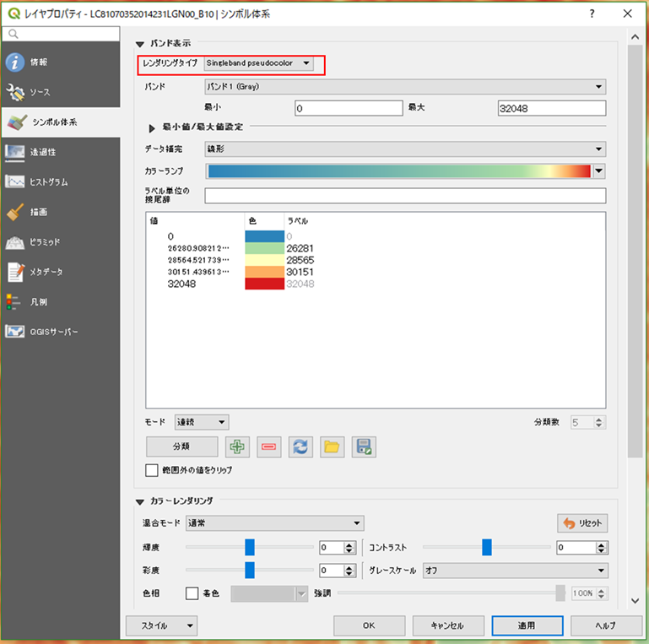
Task: Toggle 範囲外の値をクリップ checkbox
Action: pyautogui.click(x=151, y=470)
